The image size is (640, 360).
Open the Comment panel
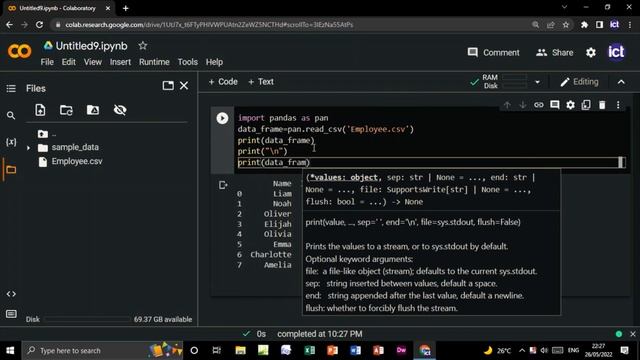[493, 53]
